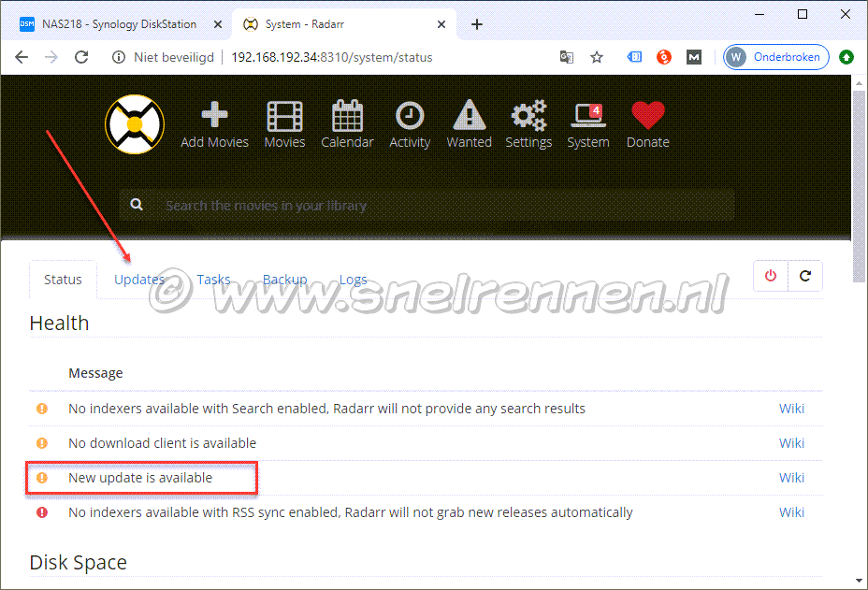Screen dimensions: 868x590
Task: Minimize the browser window
Action: pyautogui.click(x=759, y=14)
